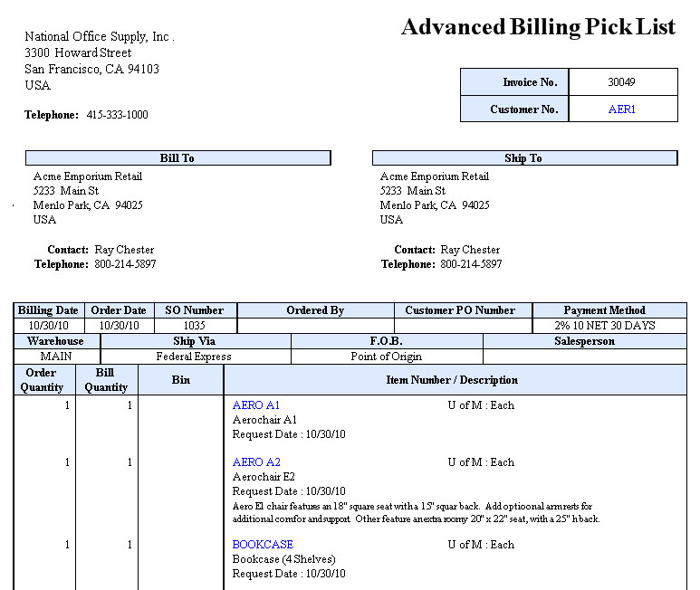Open the AERO A2 item link

256,462
